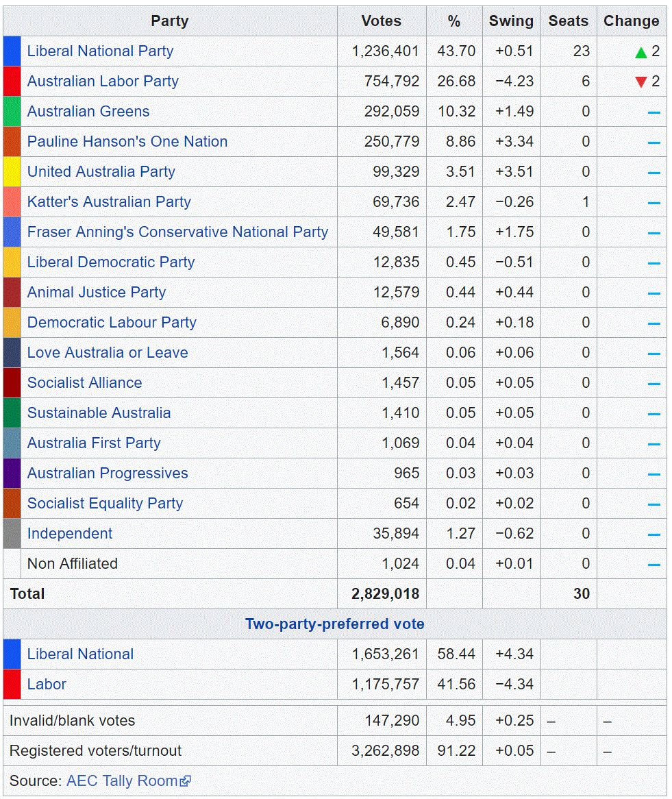Viewport: 672px width, 799px height.
Task: Open the Liberal National Party link
Action: click(x=100, y=51)
